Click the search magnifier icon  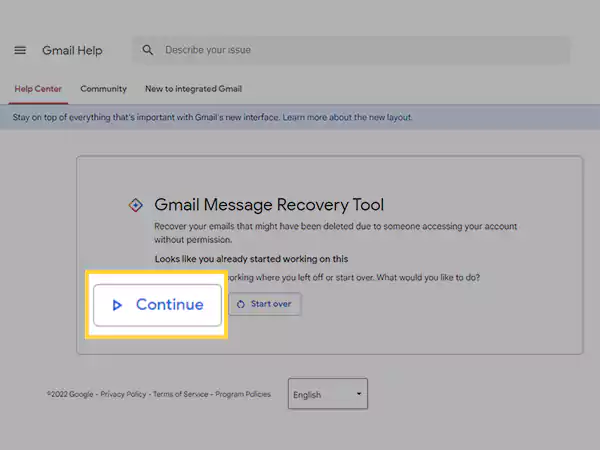coord(148,50)
